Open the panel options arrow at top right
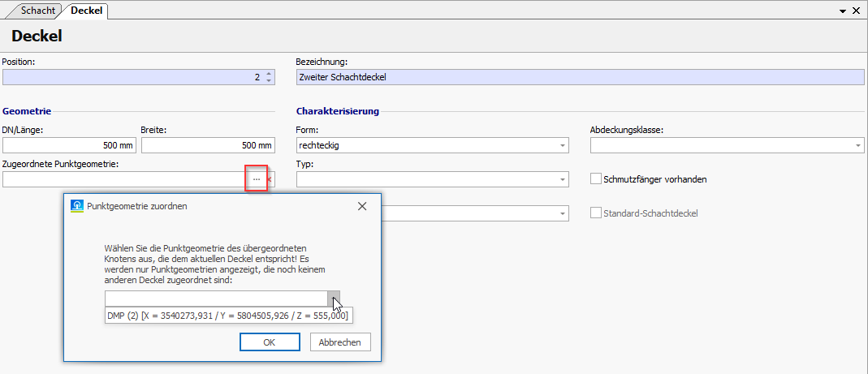Viewport: 868px width, 374px height. click(x=844, y=11)
